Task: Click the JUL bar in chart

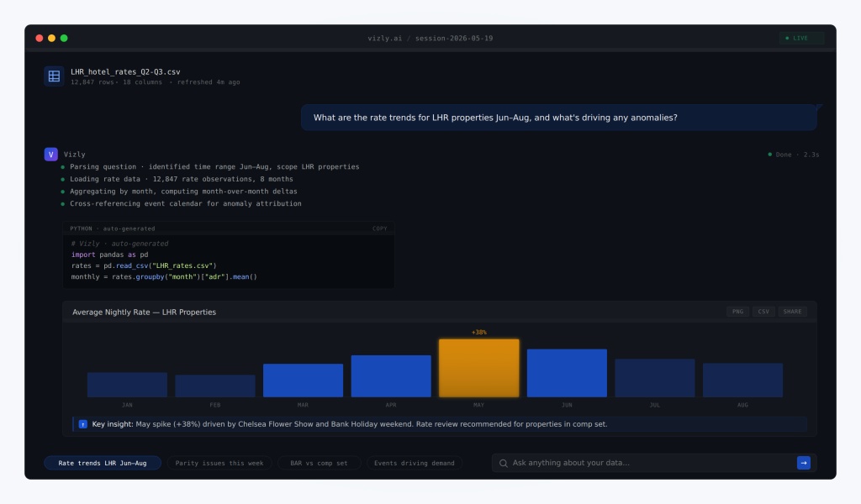Action: point(654,378)
